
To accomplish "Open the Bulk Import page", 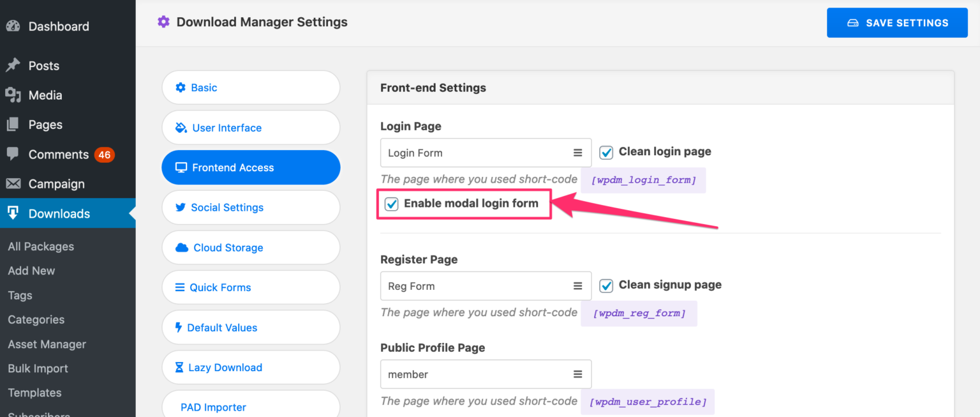I will point(38,368).
